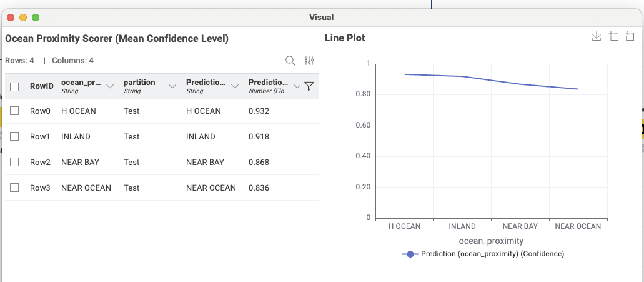Open the table settings sliders icon
This screenshot has height=282, width=644.
pyautogui.click(x=309, y=61)
